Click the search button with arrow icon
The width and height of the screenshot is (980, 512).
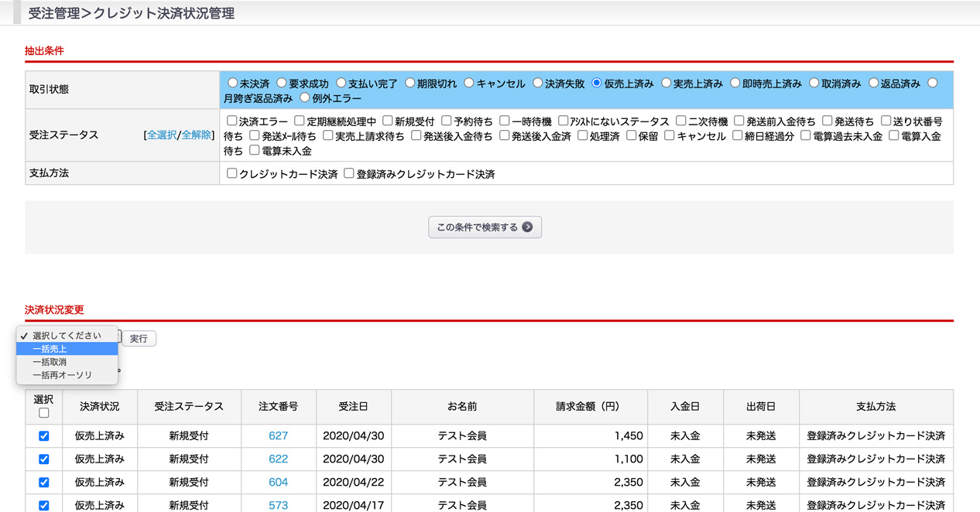point(485,227)
